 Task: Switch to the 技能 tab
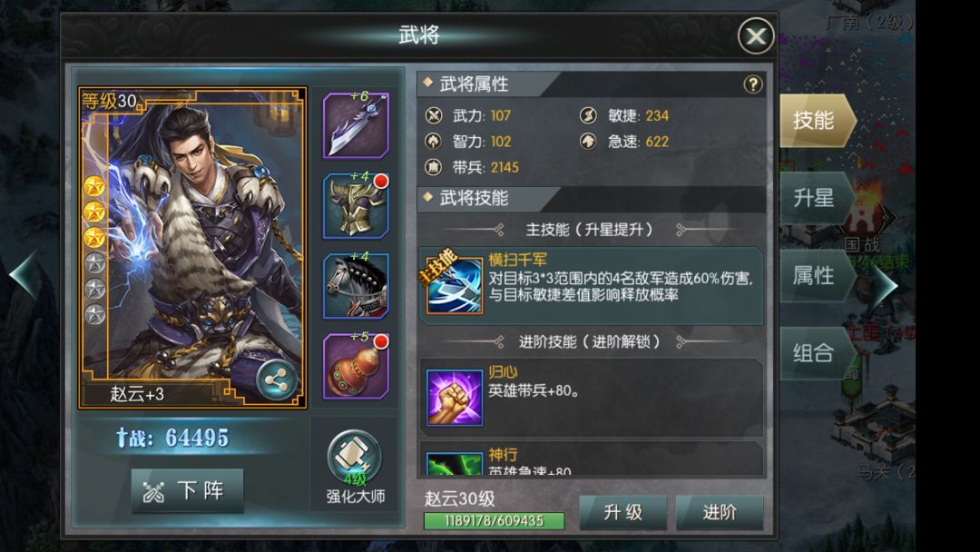point(817,121)
